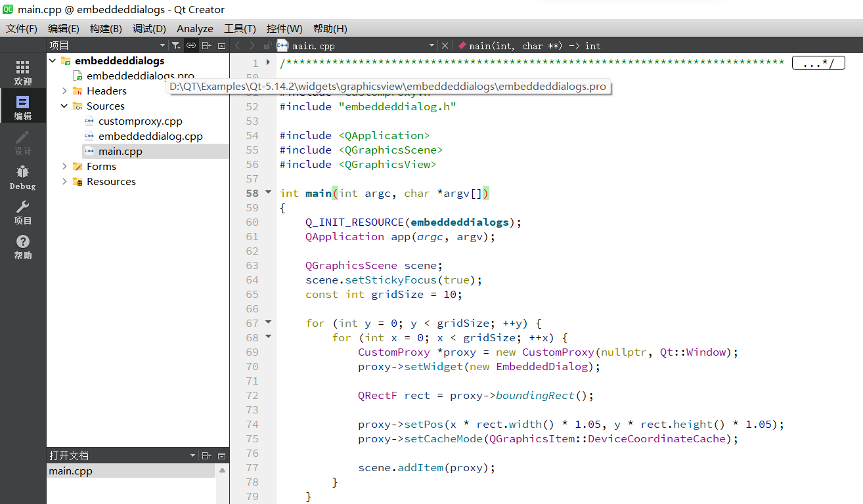Click the file lock icon beside main.cpp
The height and width of the screenshot is (504, 863).
(267, 45)
